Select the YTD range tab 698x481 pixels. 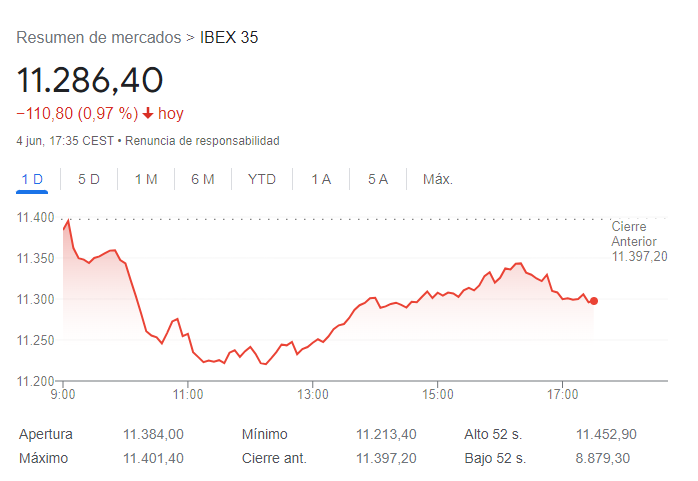pyautogui.click(x=262, y=179)
